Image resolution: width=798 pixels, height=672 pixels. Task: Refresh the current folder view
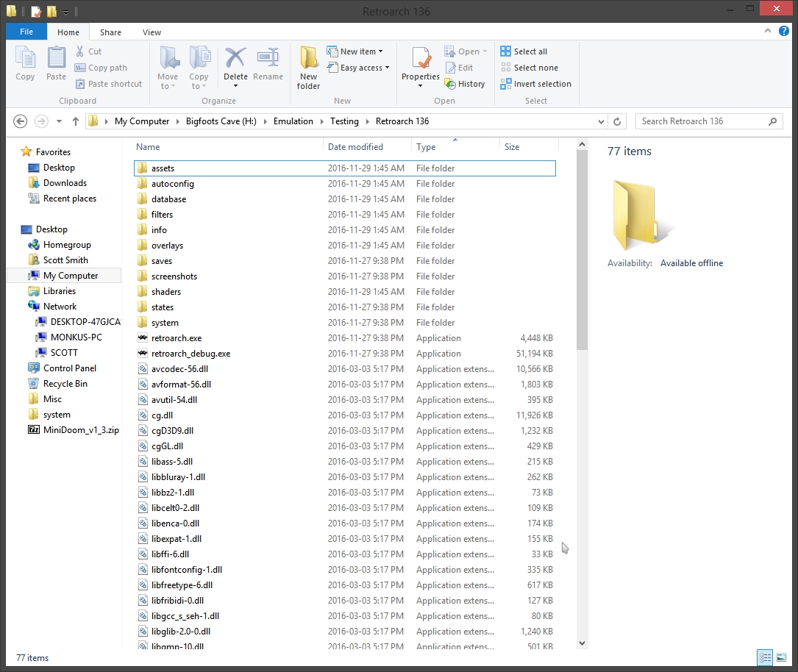617,121
